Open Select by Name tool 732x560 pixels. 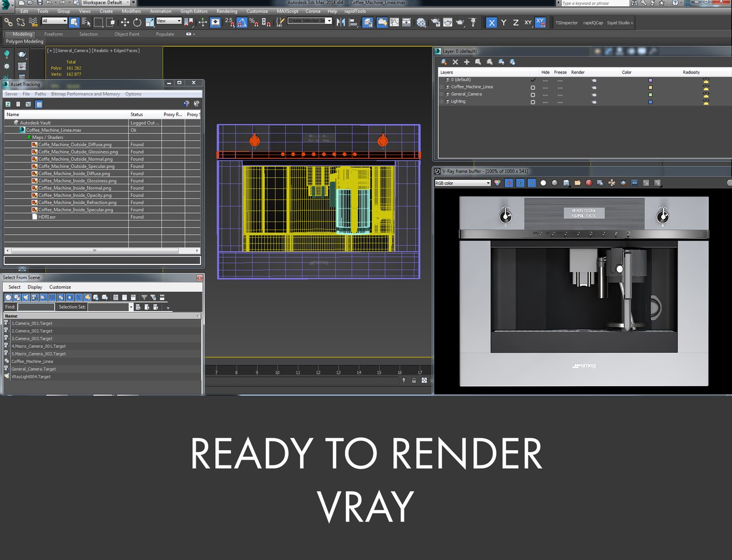[x=86, y=22]
